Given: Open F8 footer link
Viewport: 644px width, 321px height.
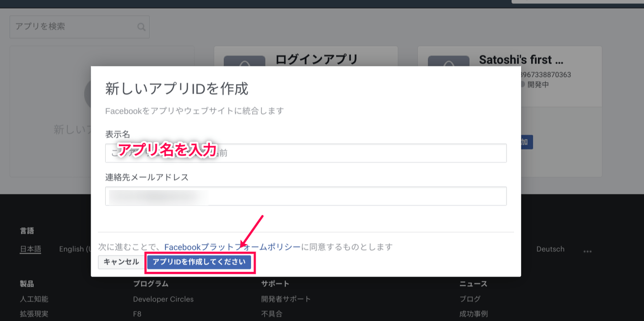Looking at the screenshot, I should click(137, 314).
